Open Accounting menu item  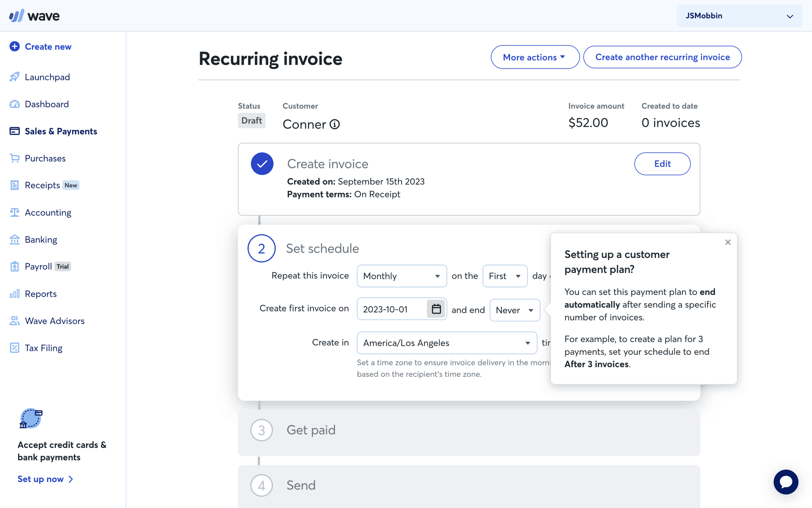click(48, 213)
